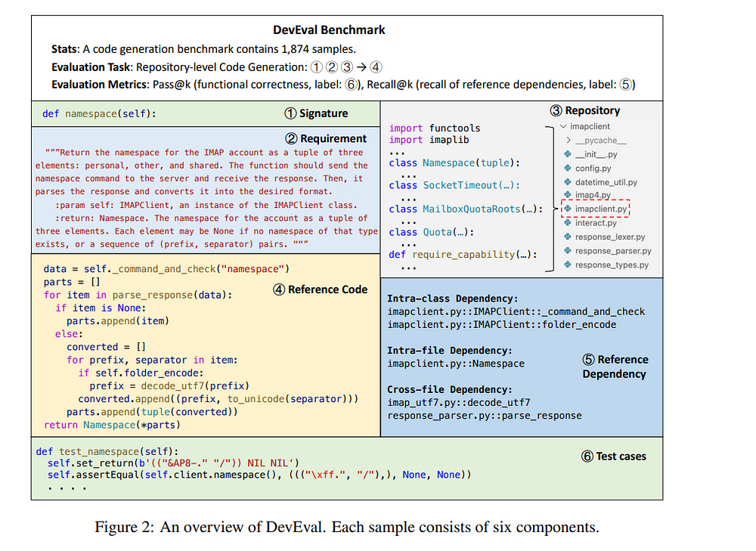Click the Python icon beside config.py
Image resolution: width=756 pixels, height=551 pixels.
tap(568, 169)
